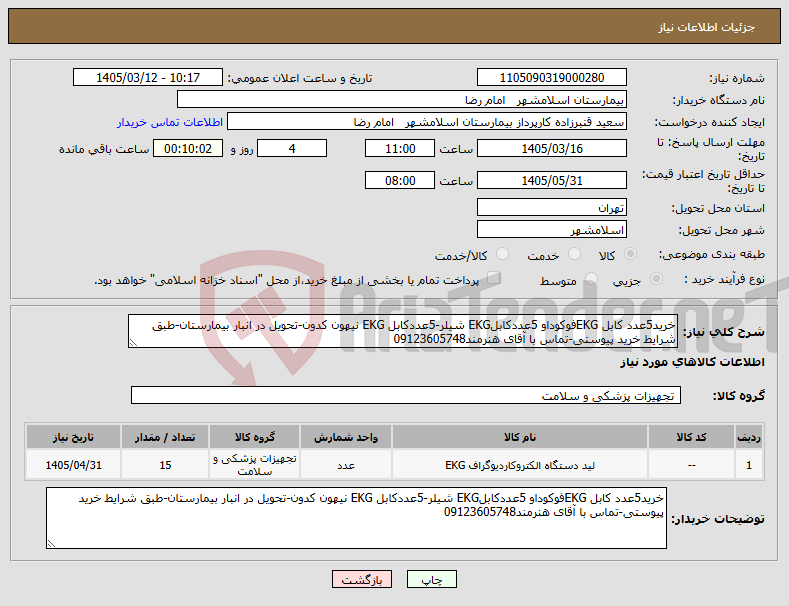Click the واحد شمارش column header
The width and height of the screenshot is (789, 606).
click(346, 437)
